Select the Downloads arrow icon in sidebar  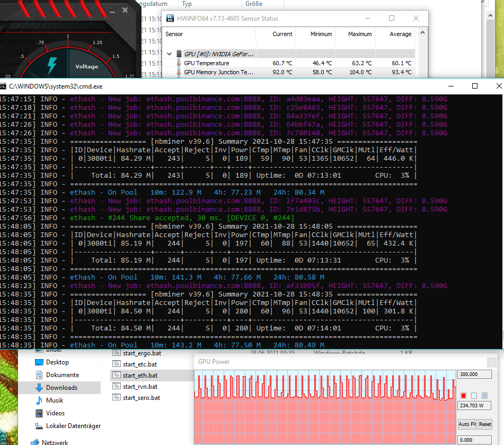(39, 388)
